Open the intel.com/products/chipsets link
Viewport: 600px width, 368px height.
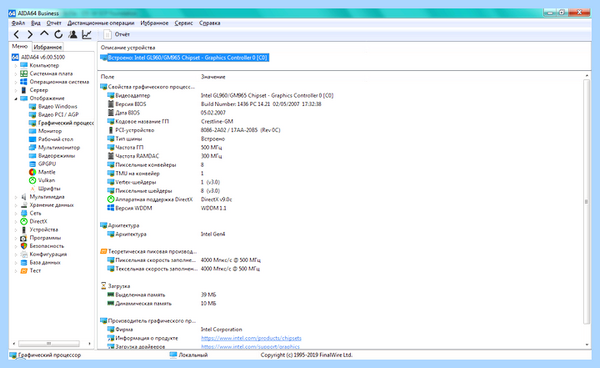point(251,338)
